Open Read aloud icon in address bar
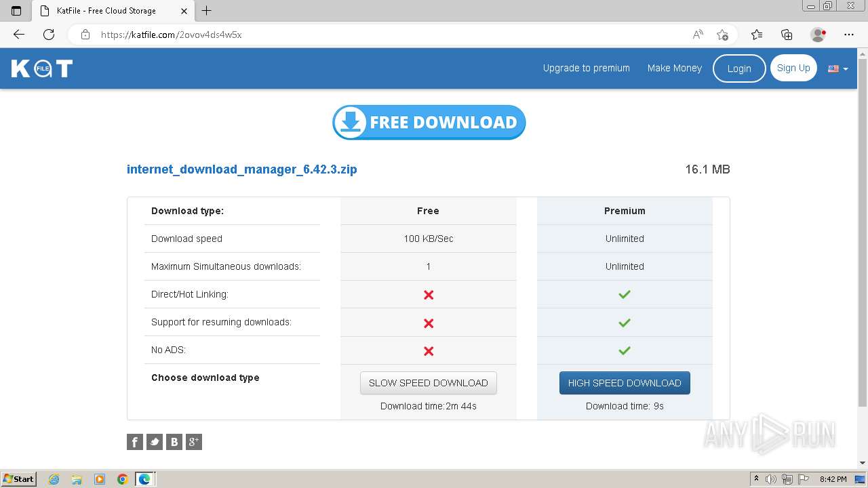 pos(698,35)
